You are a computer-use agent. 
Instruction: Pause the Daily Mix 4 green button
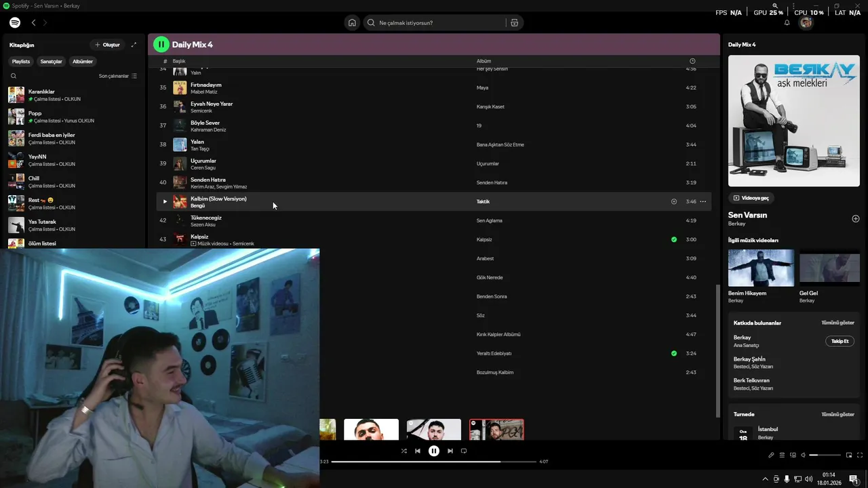pos(161,45)
